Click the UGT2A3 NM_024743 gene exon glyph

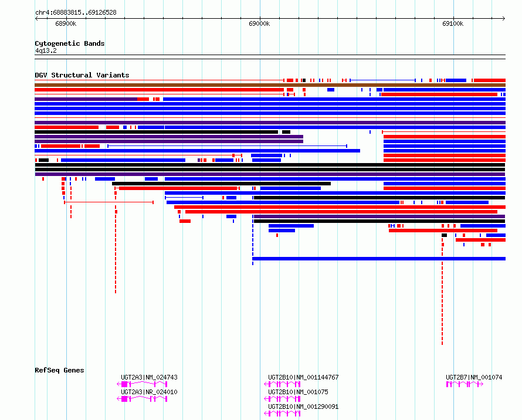pyautogui.click(x=142, y=384)
